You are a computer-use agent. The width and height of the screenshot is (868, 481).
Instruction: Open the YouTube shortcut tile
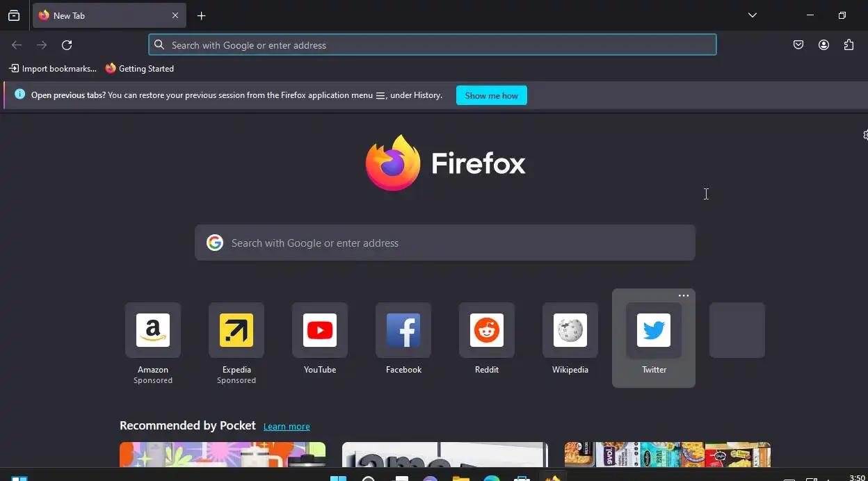click(320, 330)
